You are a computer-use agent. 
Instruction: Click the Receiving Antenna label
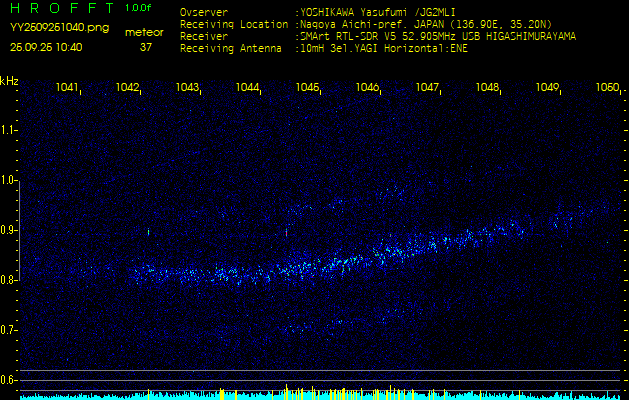[231, 49]
